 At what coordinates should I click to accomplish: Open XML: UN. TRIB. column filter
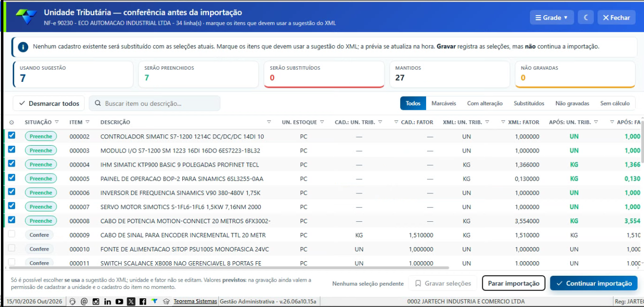(487, 122)
